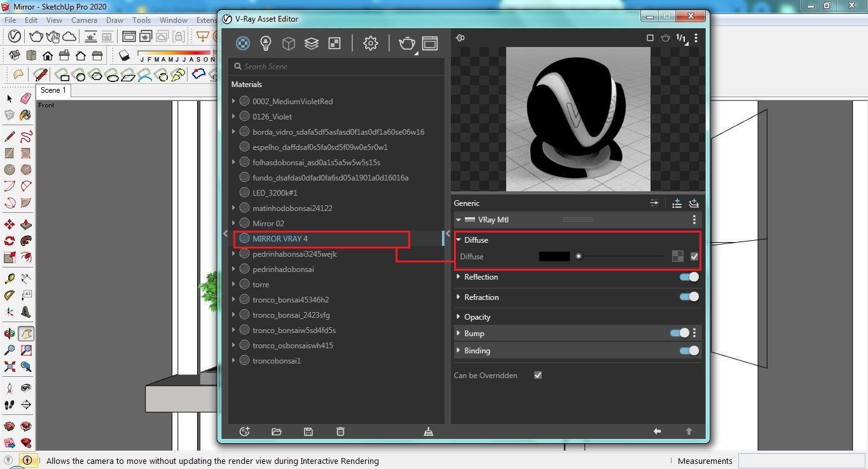Open the Materials category in Asset Editor
The height and width of the screenshot is (469, 868).
click(243, 43)
